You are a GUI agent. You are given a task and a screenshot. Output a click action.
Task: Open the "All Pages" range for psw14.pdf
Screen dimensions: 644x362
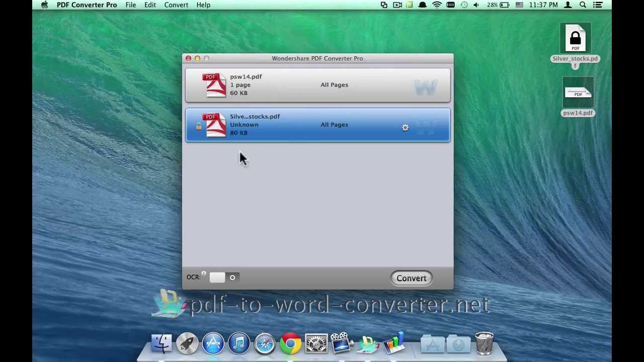point(334,85)
